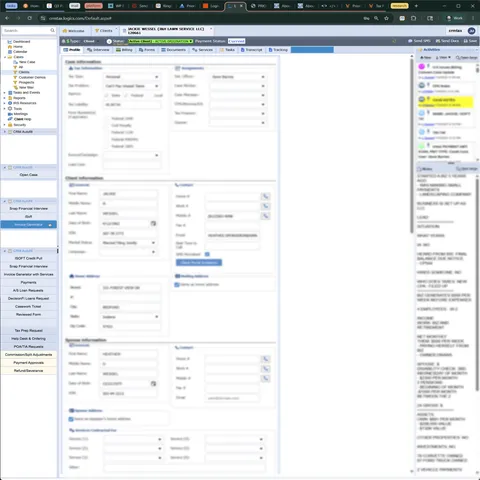Click the phone dial icon beside Home number

pos(265,196)
